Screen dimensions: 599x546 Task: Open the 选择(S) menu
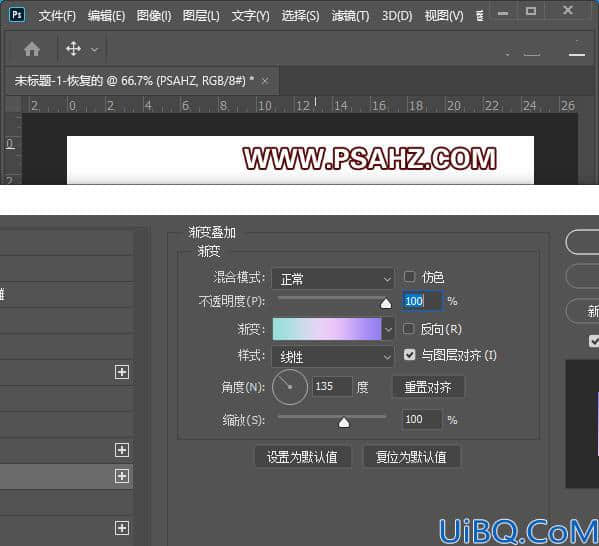pos(300,16)
